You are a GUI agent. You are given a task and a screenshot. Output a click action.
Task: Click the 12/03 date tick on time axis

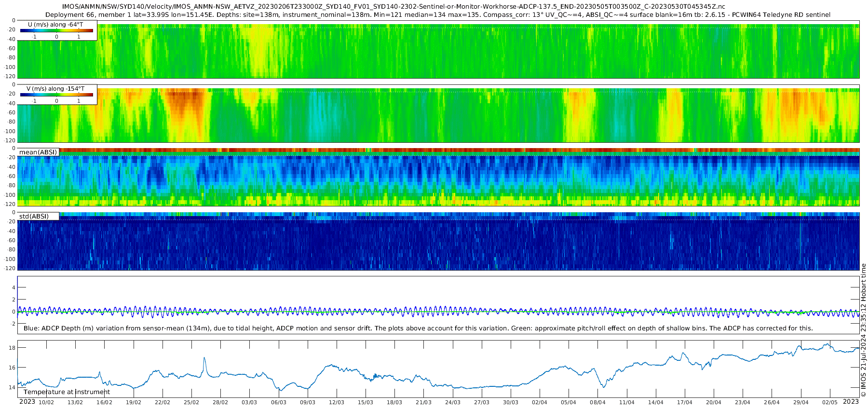[x=337, y=402]
